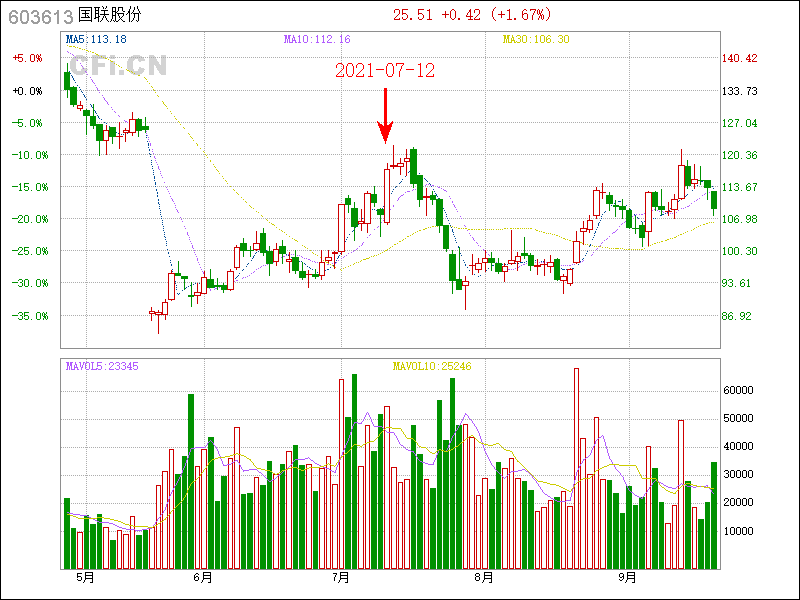Click the CFI.CN watermark logo

pyautogui.click(x=118, y=65)
